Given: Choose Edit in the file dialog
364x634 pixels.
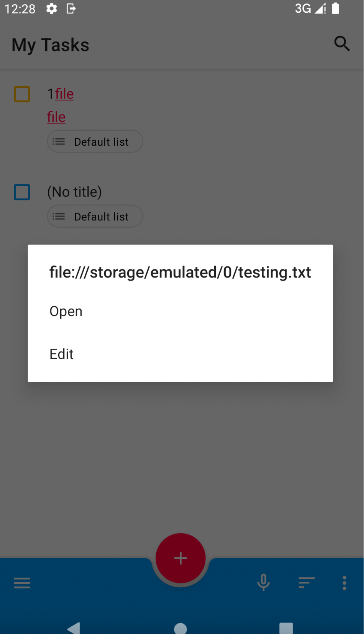Looking at the screenshot, I should click(x=61, y=354).
